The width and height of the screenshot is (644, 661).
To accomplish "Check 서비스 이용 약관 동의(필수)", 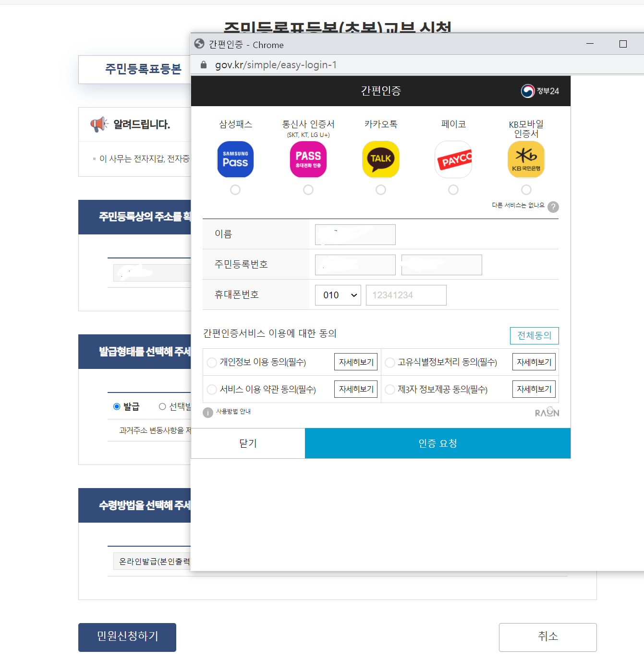I will (x=212, y=389).
